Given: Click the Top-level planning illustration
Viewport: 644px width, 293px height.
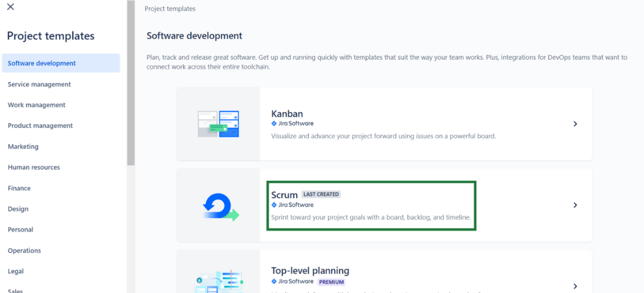Looking at the screenshot, I should tap(219, 281).
